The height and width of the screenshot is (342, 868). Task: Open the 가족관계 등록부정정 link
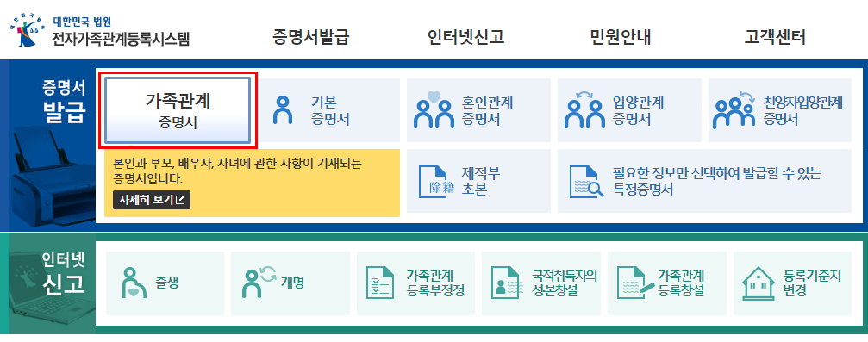point(434,283)
